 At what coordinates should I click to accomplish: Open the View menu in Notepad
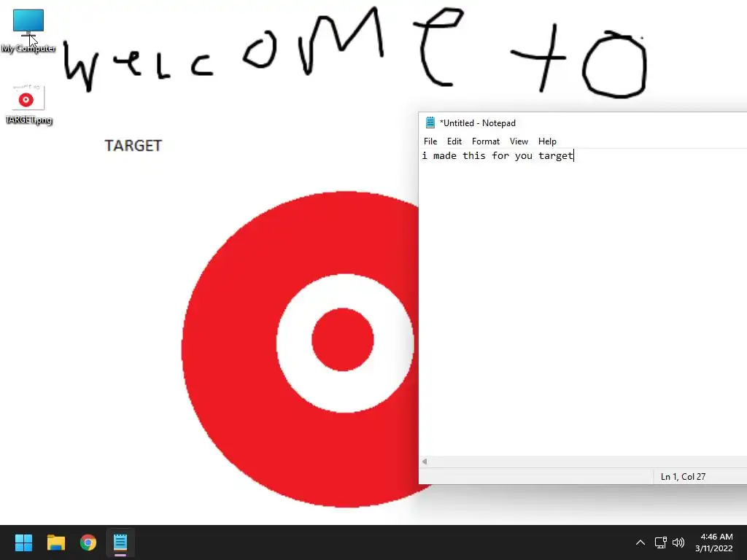[519, 141]
